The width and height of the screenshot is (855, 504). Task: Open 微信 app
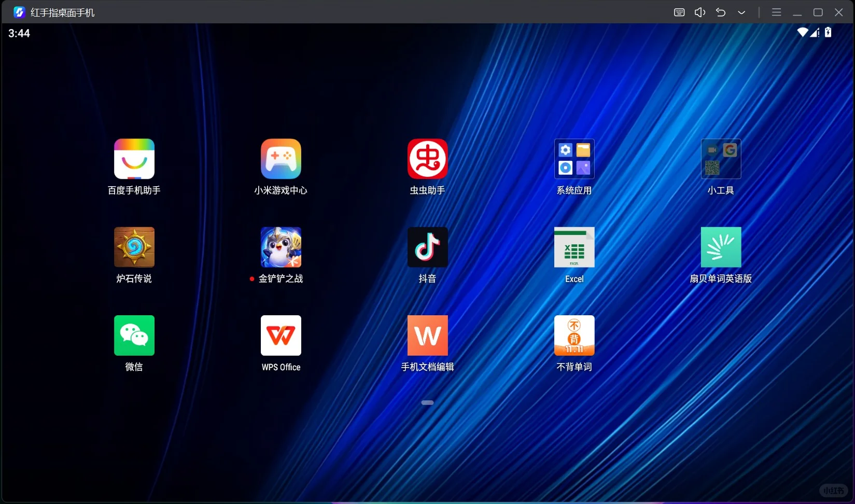point(134,335)
